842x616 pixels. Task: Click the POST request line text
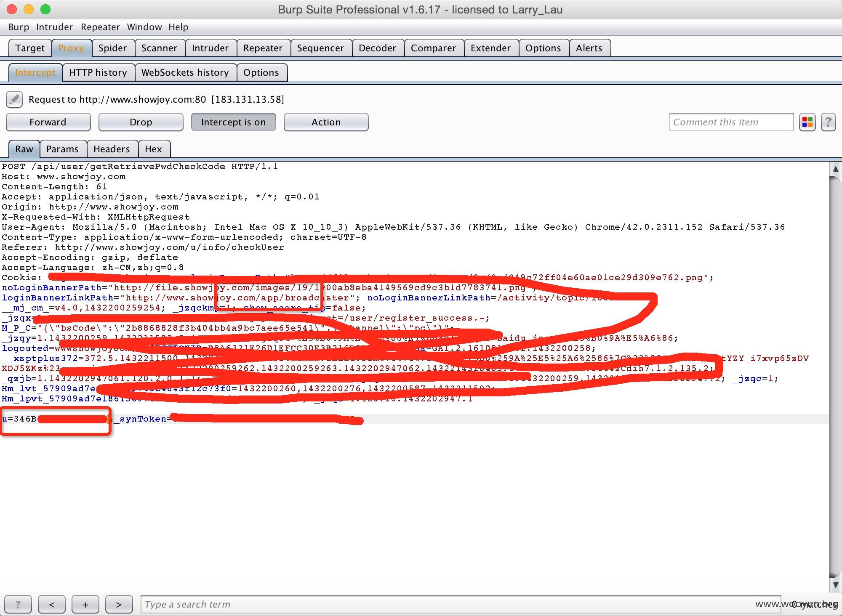pyautogui.click(x=140, y=167)
